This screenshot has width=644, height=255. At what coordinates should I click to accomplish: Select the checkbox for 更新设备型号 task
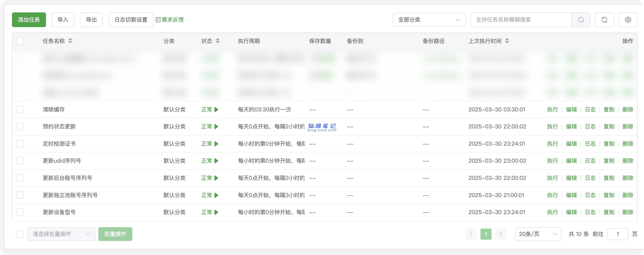(20, 212)
